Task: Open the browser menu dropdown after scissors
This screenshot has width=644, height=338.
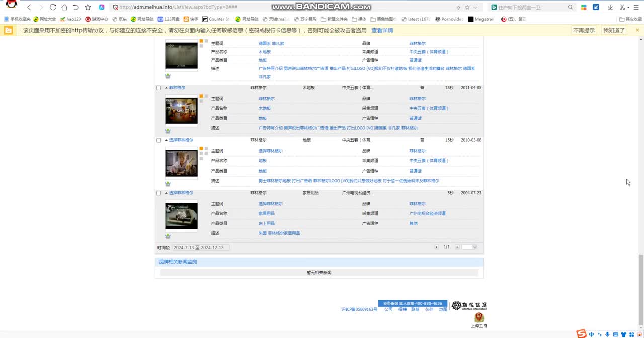Action: [628, 7]
